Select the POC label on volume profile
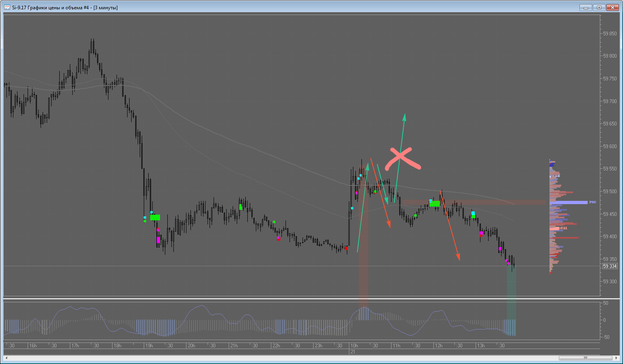623x364 pixels. pos(593,202)
